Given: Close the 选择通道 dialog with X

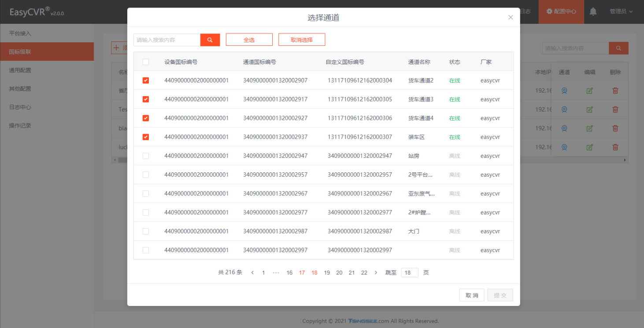Looking at the screenshot, I should [511, 17].
